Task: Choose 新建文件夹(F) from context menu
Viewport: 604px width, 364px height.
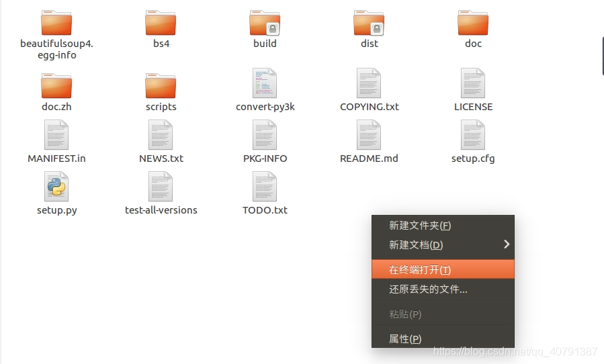Action: tap(443, 226)
